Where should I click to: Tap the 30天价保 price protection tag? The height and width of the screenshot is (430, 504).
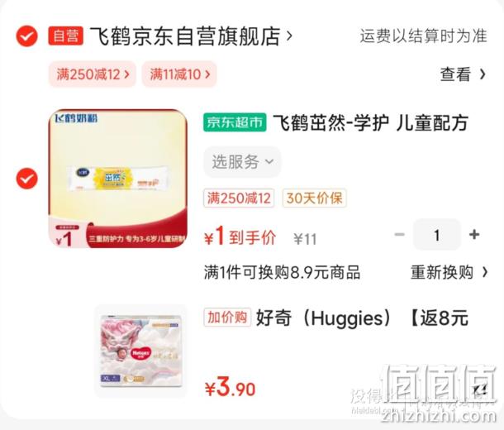(x=314, y=198)
